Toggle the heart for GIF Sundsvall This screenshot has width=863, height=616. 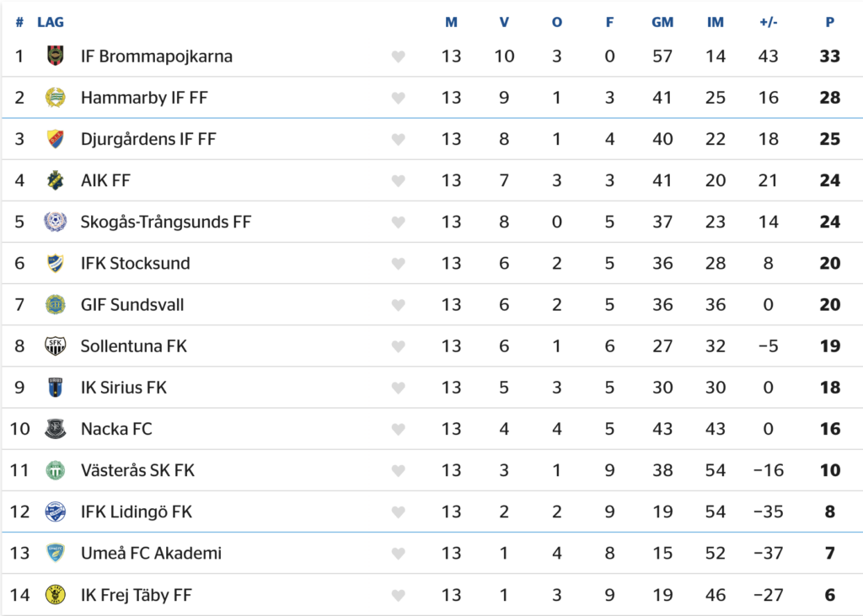[x=399, y=305]
